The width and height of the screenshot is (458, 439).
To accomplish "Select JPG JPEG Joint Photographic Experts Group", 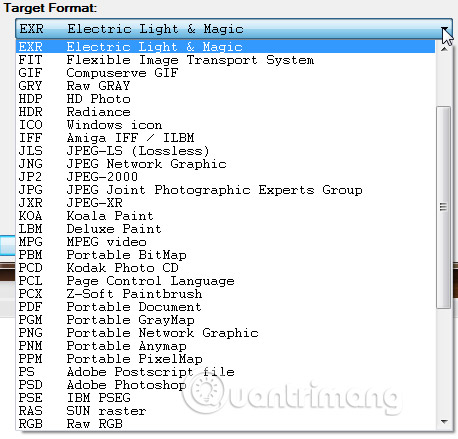I will [x=226, y=190].
